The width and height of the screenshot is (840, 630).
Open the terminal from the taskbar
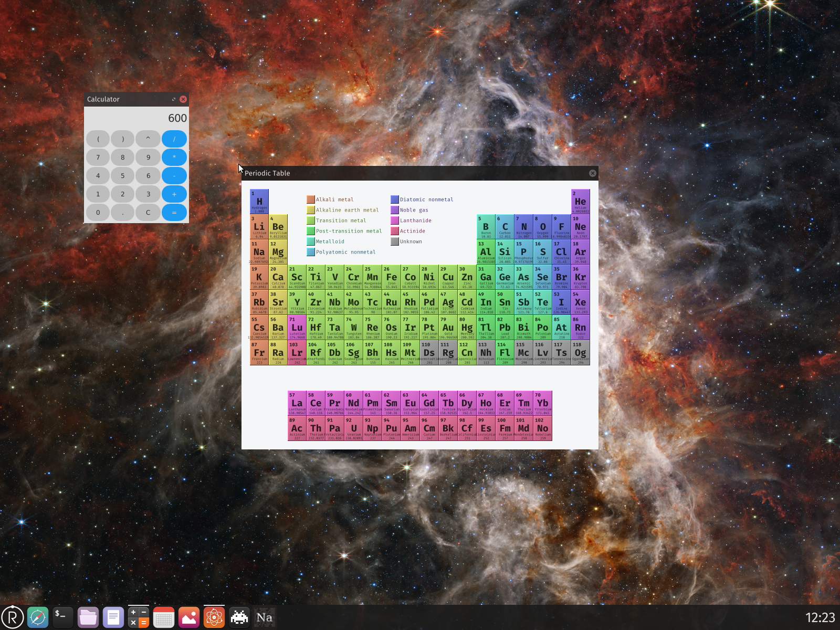tap(63, 617)
